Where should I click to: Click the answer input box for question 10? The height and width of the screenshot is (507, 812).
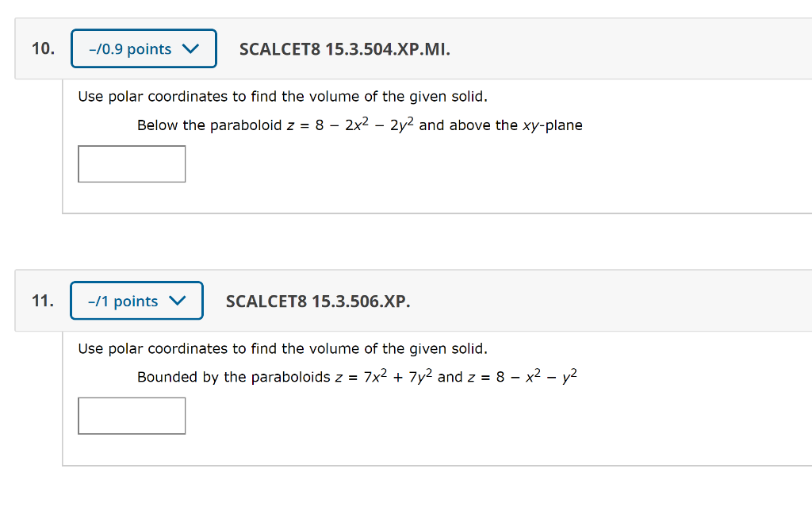(132, 163)
